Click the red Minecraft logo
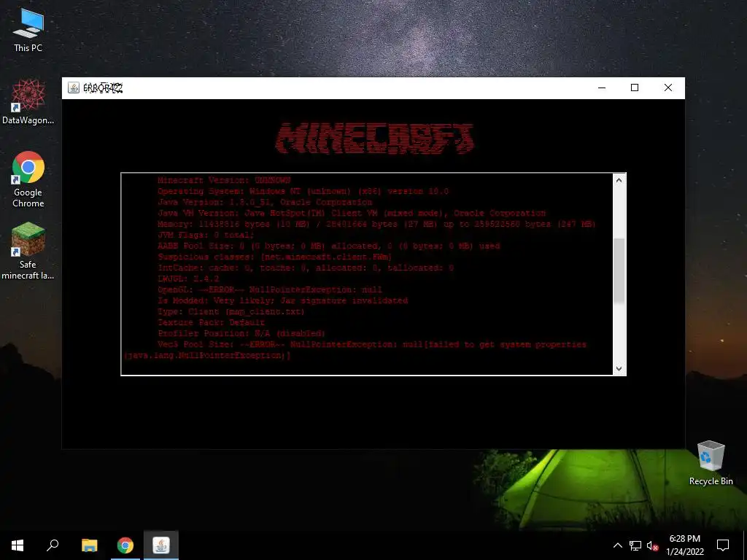Screen dimensions: 747x560 (x=374, y=139)
